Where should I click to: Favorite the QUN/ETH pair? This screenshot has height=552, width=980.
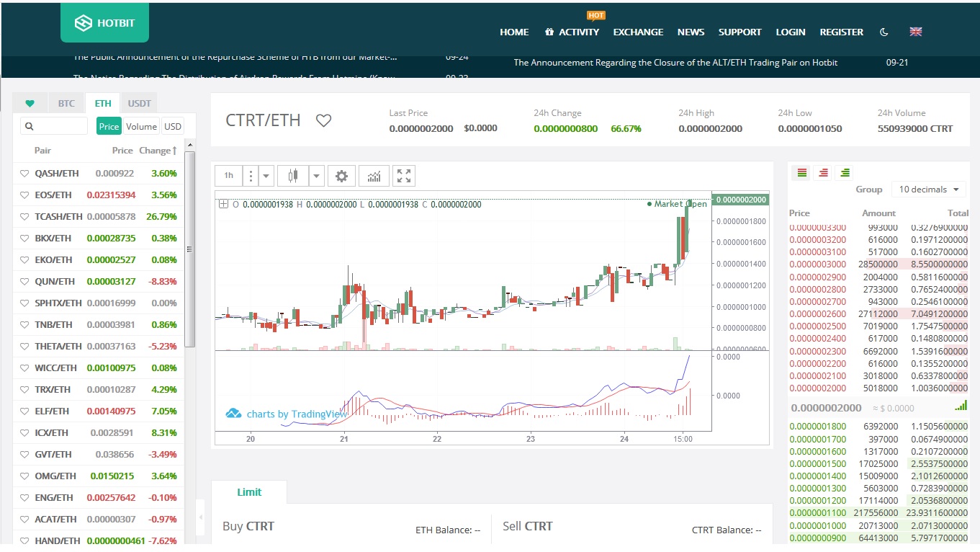24,282
